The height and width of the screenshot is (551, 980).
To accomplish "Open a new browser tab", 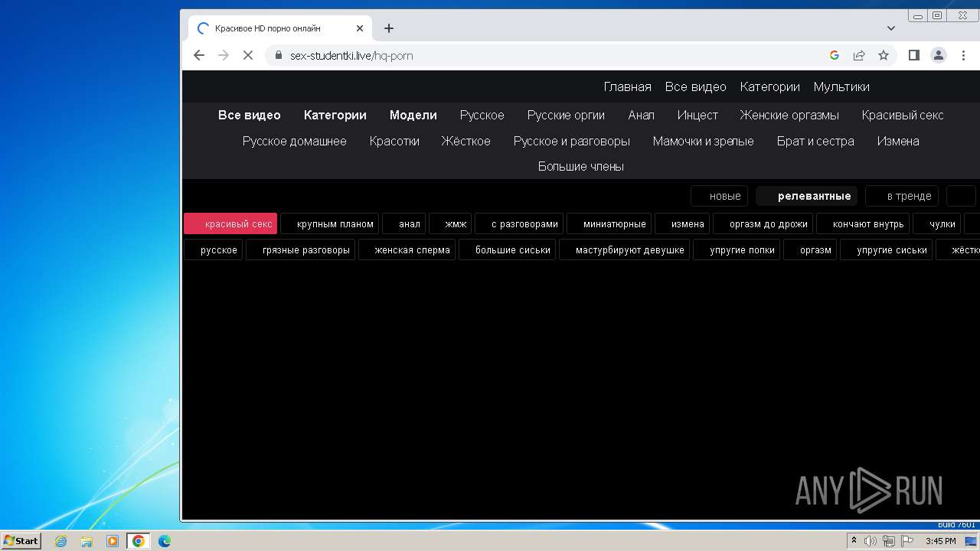I will pos(389,28).
